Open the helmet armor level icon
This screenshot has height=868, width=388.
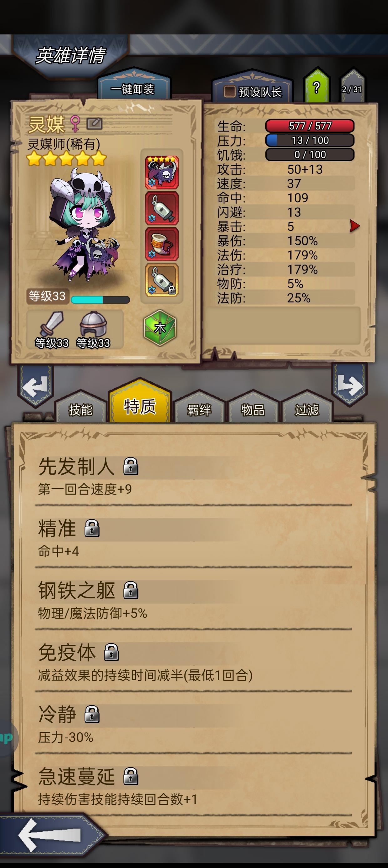click(x=93, y=329)
